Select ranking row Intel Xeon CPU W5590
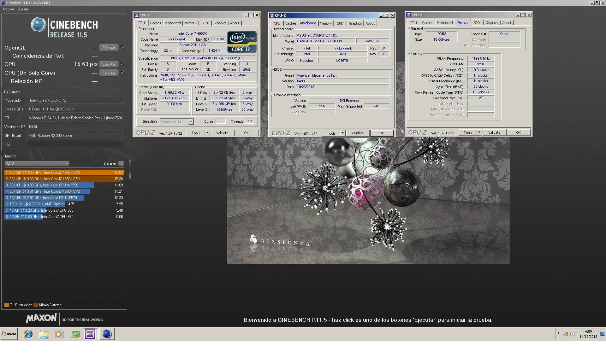Image resolution: width=606 pixels, height=364 pixels. point(64,185)
